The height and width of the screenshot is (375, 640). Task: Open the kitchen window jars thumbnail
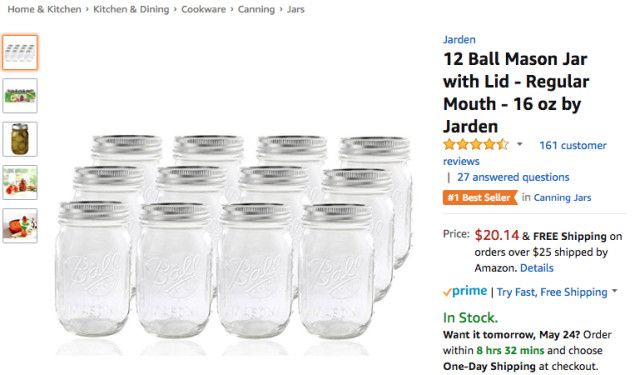20,182
